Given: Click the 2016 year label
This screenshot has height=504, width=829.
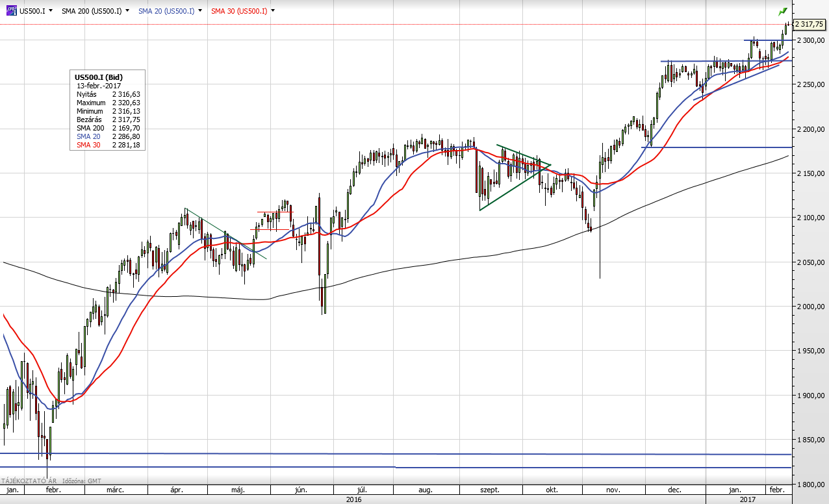Looking at the screenshot, I should tap(354, 499).
